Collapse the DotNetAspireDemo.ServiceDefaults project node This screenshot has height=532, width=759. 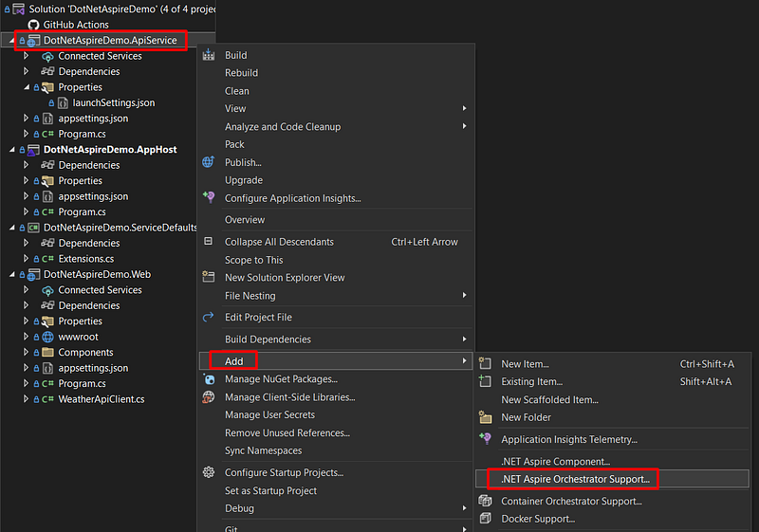(x=11, y=228)
